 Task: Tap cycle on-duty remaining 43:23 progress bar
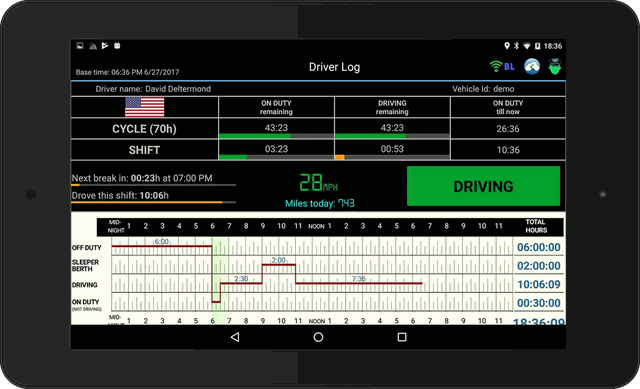[276, 136]
